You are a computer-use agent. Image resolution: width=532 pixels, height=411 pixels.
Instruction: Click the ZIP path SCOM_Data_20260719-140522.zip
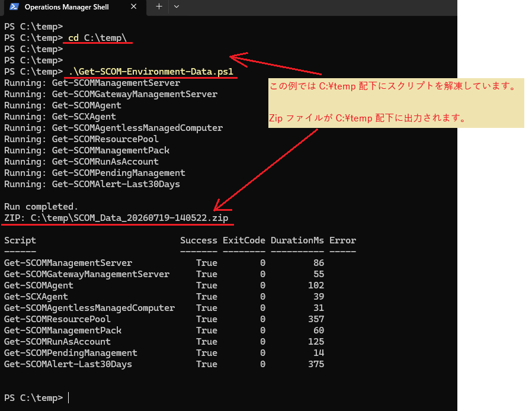point(129,218)
